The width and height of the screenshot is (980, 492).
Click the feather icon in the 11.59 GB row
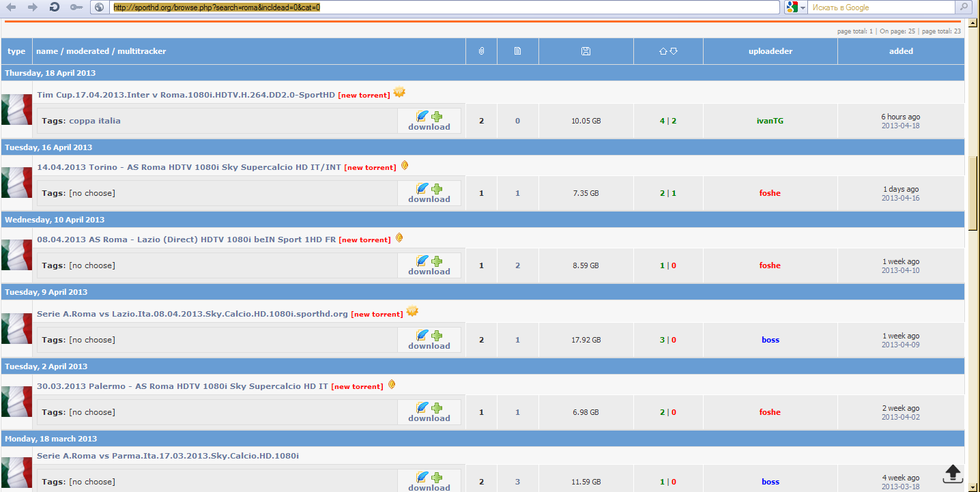pos(422,477)
